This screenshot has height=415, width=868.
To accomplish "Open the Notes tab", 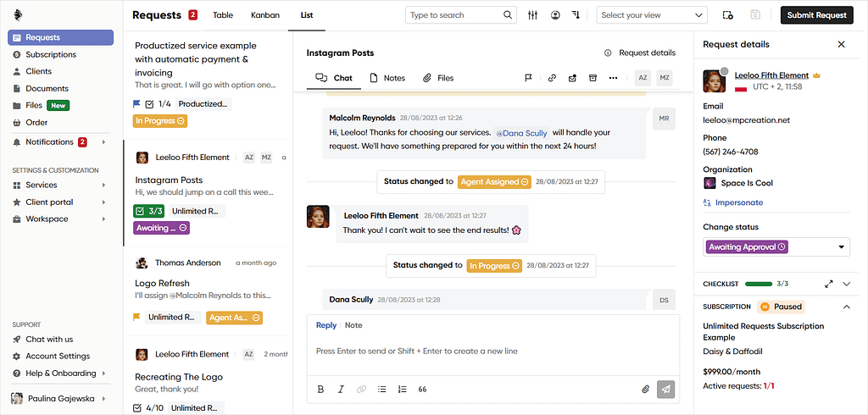I will pyautogui.click(x=387, y=78).
